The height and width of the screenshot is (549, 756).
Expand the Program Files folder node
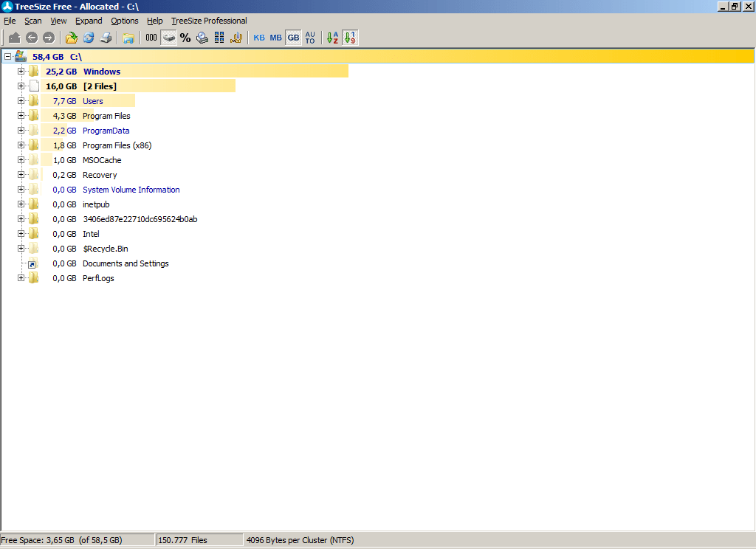21,116
